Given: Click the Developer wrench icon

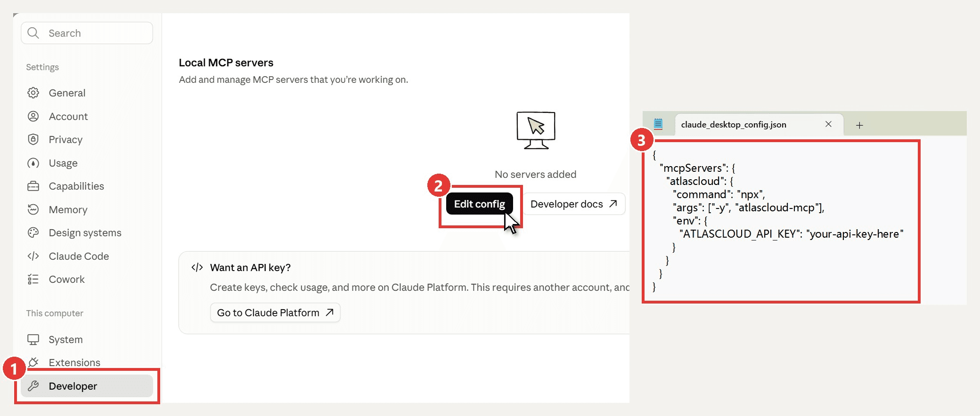Looking at the screenshot, I should (x=33, y=386).
